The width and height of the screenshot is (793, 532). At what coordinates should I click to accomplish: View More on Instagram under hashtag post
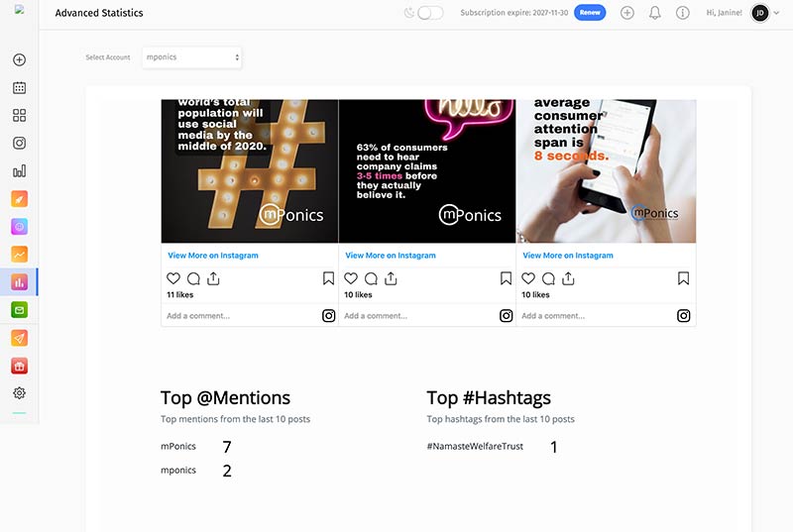(213, 256)
